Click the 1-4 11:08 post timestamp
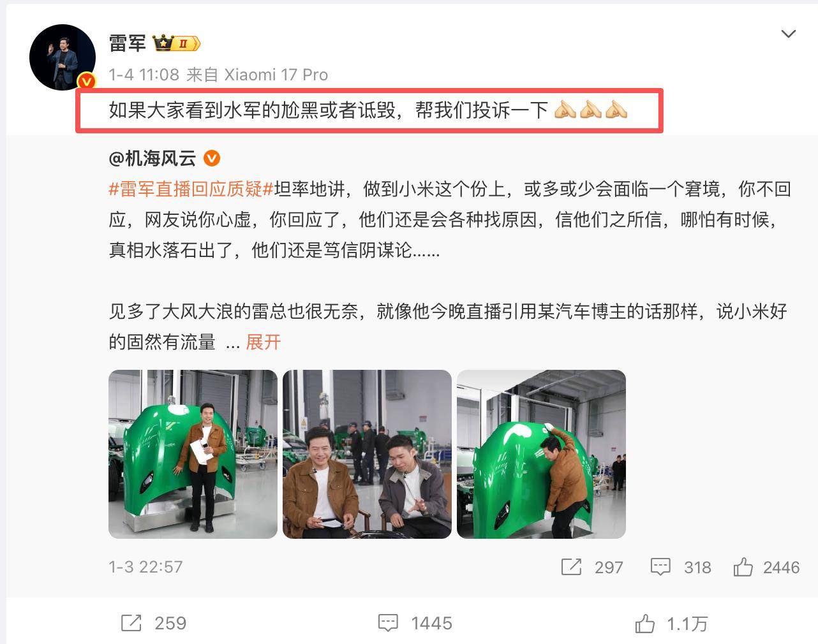818x644 pixels. [144, 75]
